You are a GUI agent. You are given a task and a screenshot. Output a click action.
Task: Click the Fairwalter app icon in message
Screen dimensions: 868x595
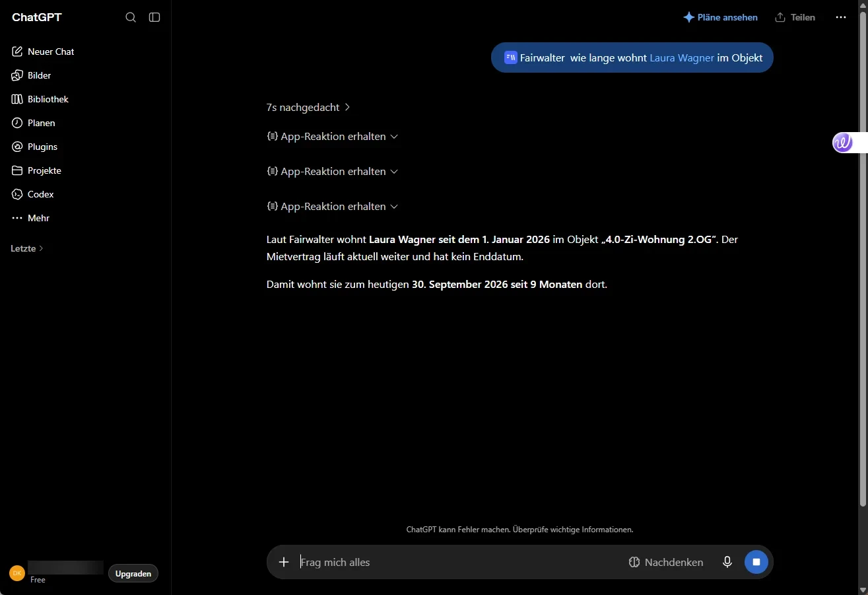click(x=511, y=57)
